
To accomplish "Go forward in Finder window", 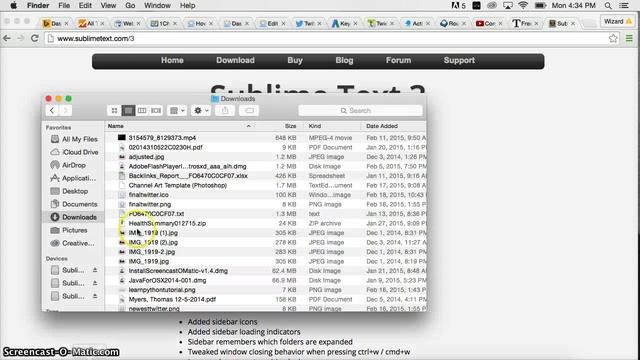I will [65, 111].
